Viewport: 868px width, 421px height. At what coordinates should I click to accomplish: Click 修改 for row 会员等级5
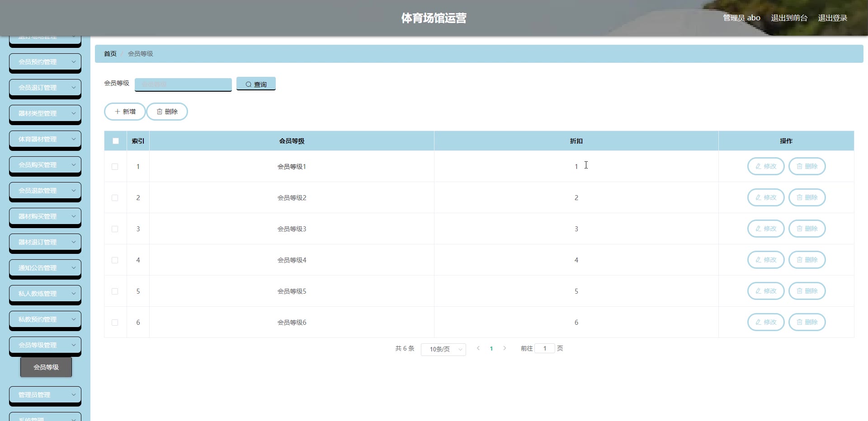(x=766, y=291)
